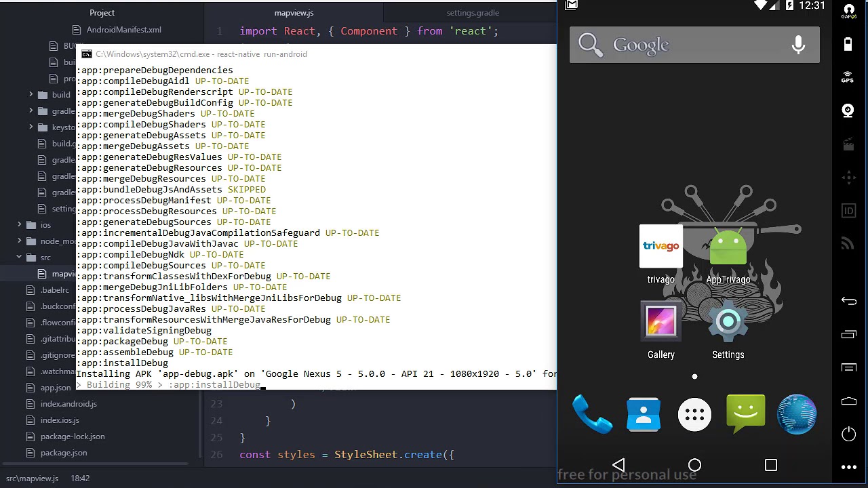Click the cmd.exe window title bar
Viewport: 868px width, 488px height.
coord(317,54)
